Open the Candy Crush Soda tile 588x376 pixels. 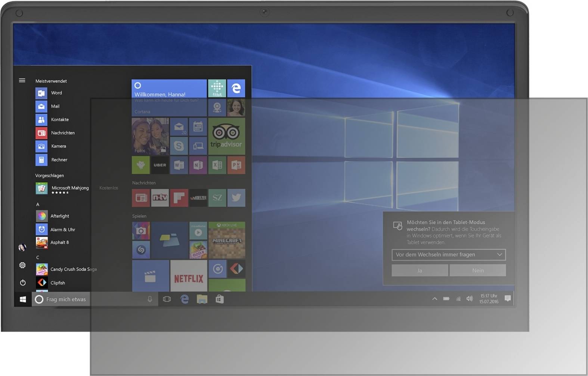[x=198, y=250]
